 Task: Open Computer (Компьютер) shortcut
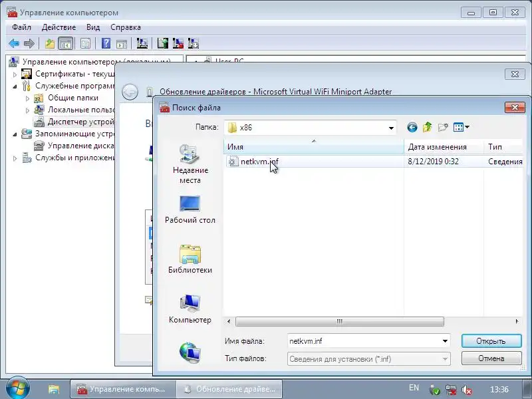[x=190, y=309]
